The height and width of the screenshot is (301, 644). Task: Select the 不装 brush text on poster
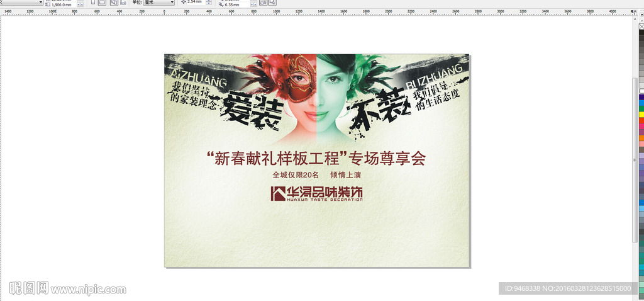tap(378, 110)
